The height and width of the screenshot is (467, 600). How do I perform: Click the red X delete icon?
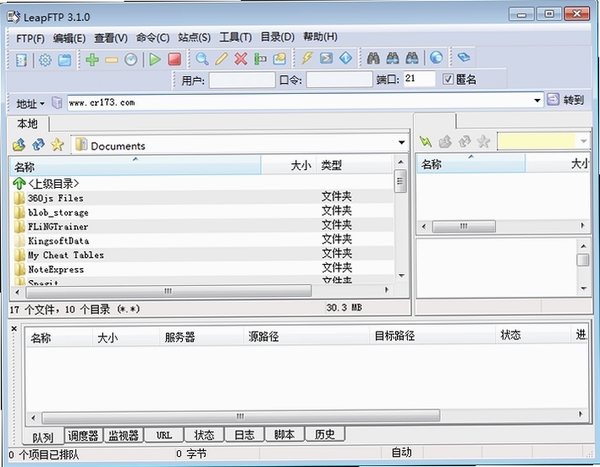[241, 59]
